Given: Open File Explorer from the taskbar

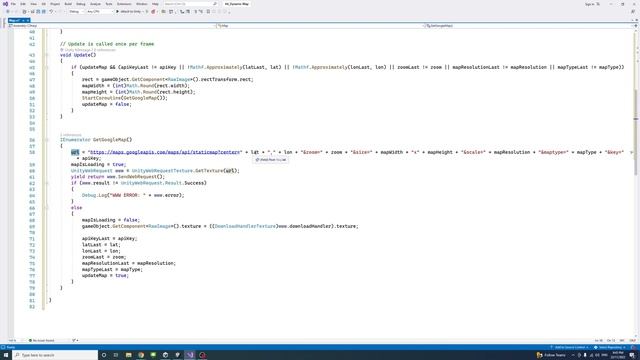Looking at the screenshot, I should 128,355.
